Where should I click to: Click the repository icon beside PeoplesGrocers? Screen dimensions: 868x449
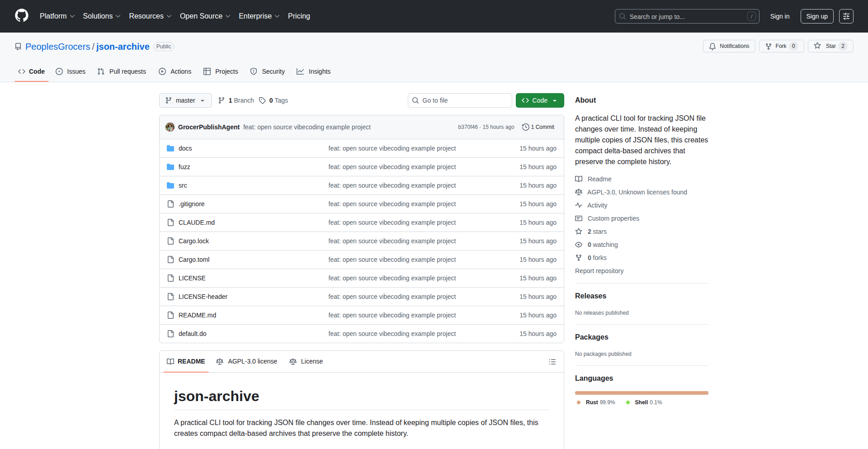pyautogui.click(x=18, y=47)
